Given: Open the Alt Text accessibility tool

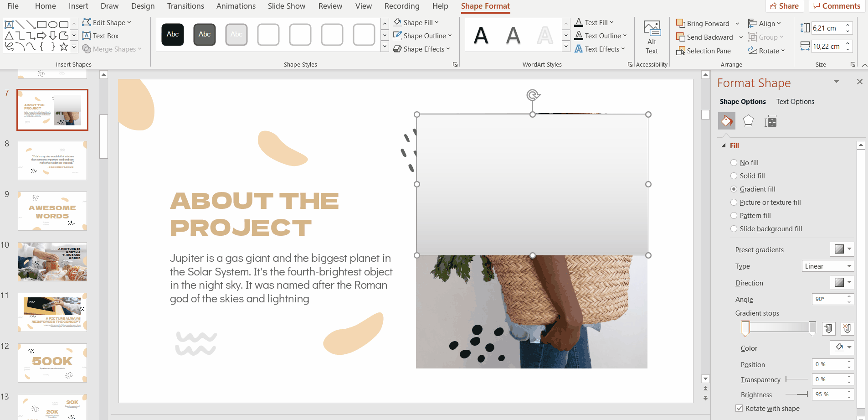Looking at the screenshot, I should pos(652,38).
